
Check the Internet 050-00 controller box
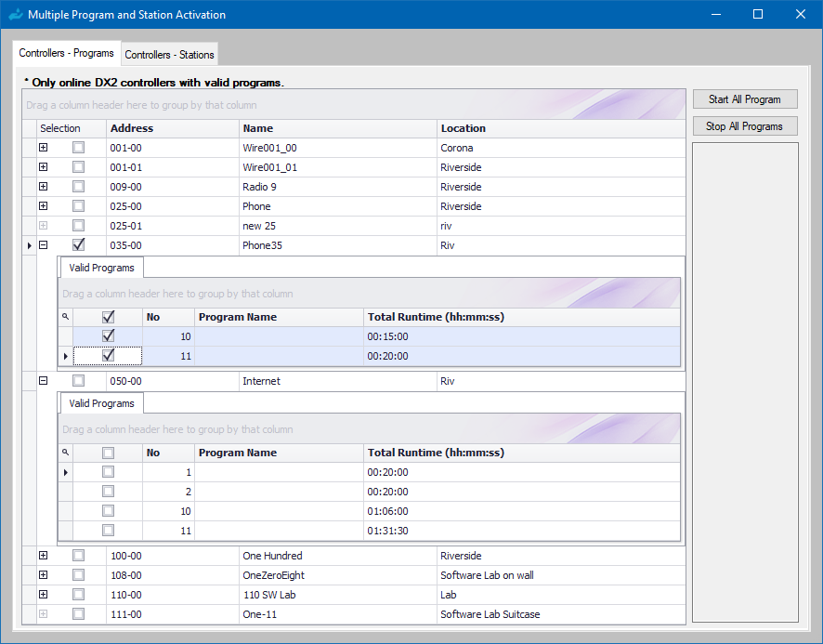coord(78,380)
